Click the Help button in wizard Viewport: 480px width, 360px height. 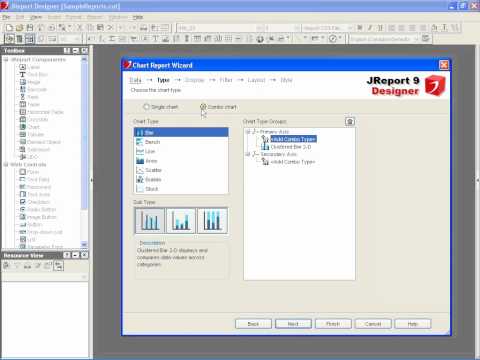413,324
